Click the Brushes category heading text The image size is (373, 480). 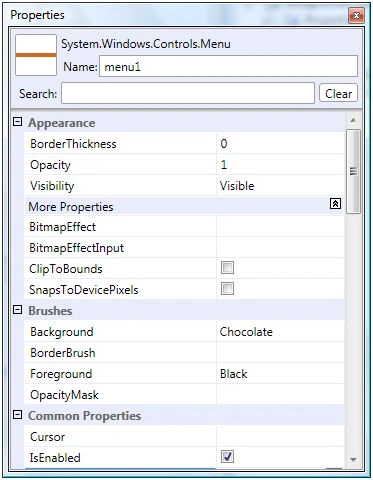pos(50,311)
